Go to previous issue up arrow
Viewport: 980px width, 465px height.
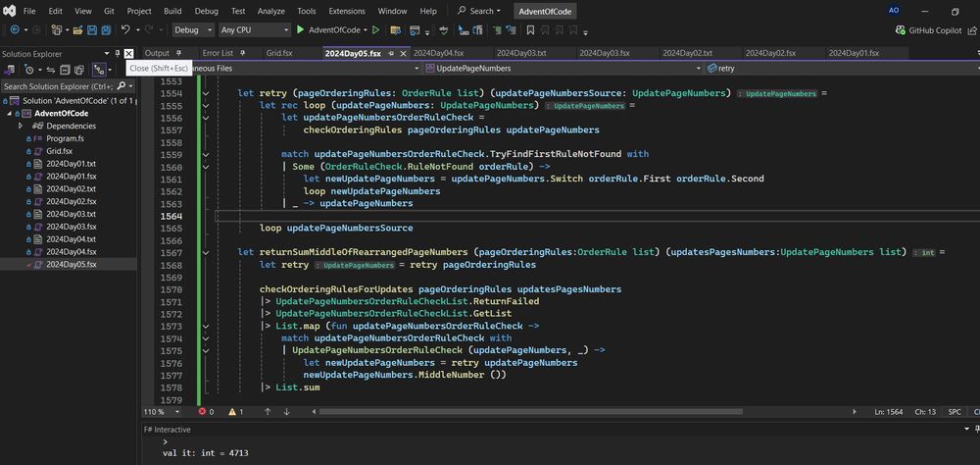(268, 412)
